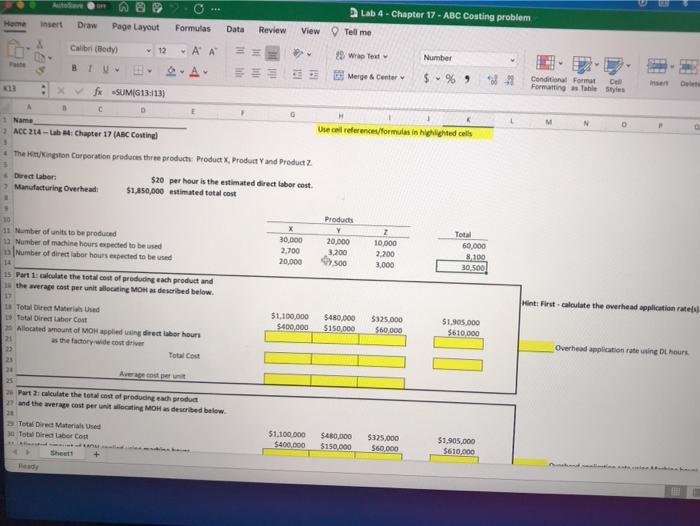Click the Middle Align icon
This screenshot has height=526, width=700.
point(256,52)
